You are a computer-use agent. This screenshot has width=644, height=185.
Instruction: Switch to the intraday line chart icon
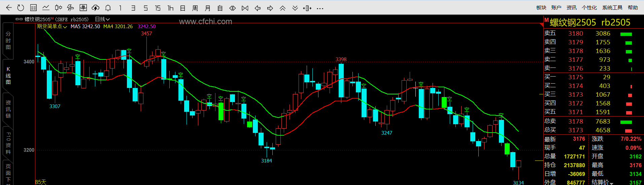click(x=46, y=8)
